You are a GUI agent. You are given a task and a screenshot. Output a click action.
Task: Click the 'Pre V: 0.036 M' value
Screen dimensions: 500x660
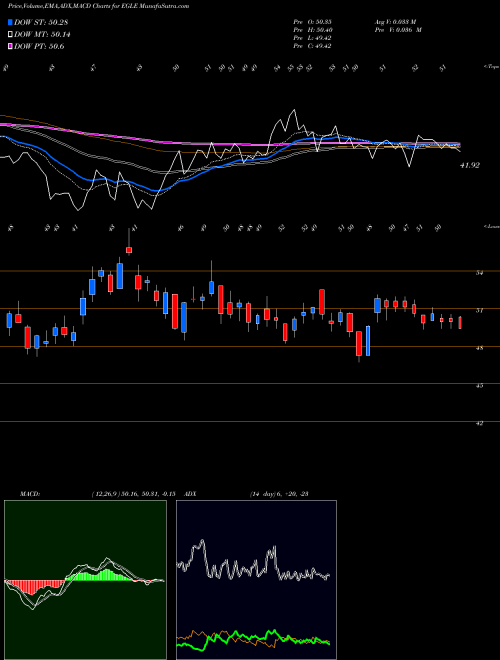pos(398,30)
